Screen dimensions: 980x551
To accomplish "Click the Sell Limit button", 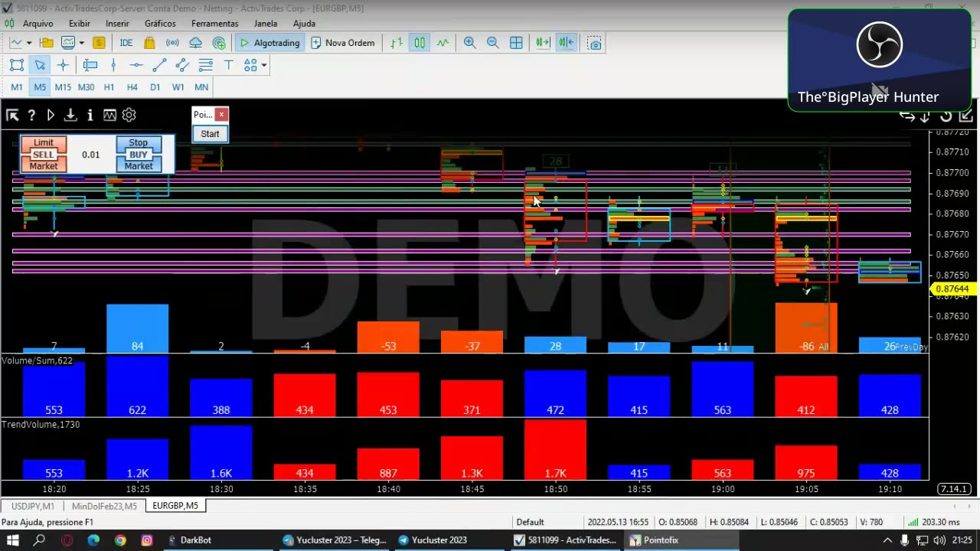I will [x=44, y=142].
